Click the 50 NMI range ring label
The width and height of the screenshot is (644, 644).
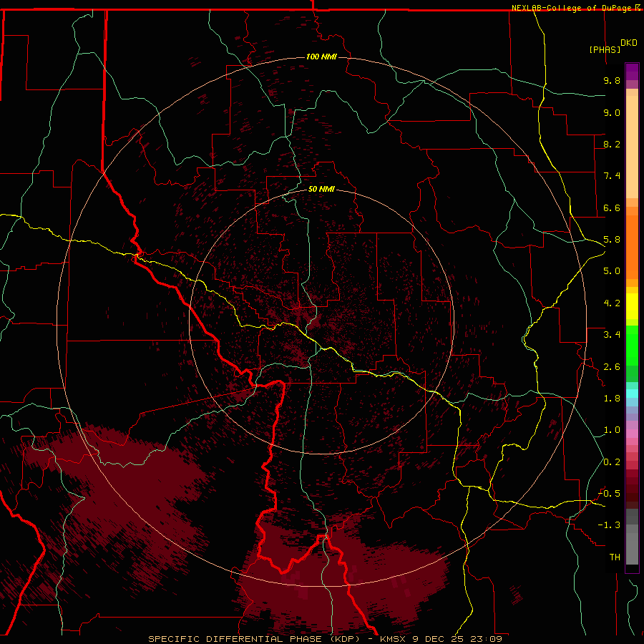point(321,189)
